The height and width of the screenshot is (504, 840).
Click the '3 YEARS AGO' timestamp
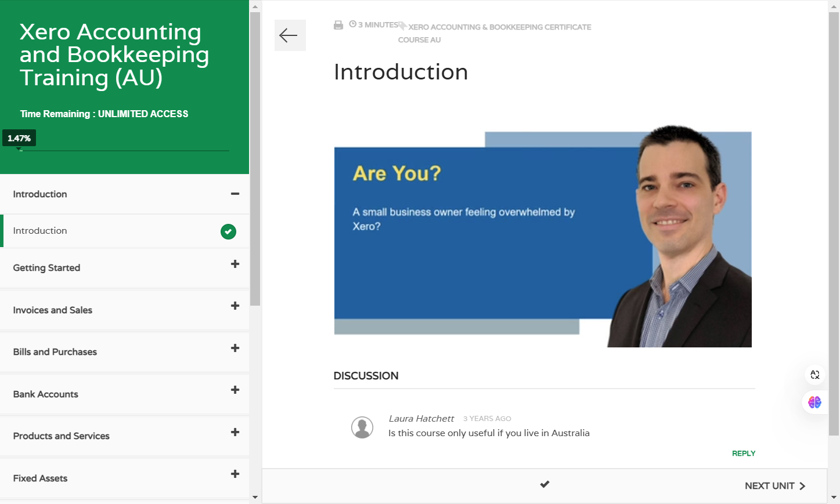[x=487, y=419]
